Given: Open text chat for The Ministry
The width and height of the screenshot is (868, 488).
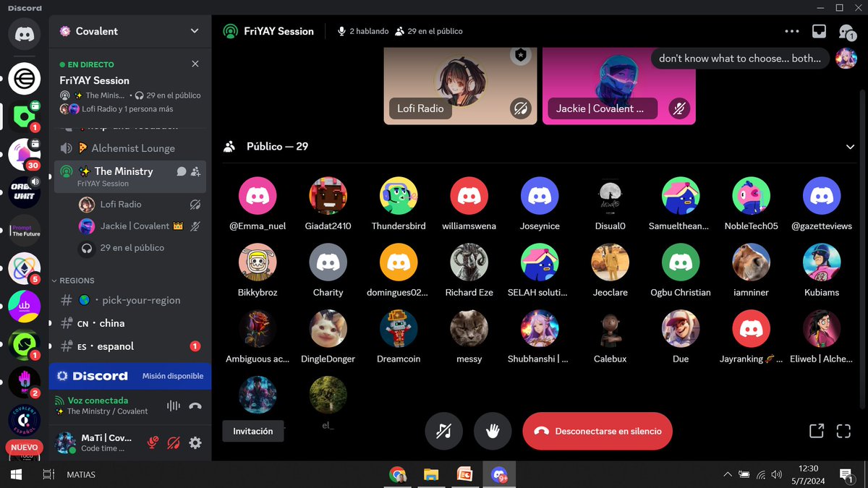Looking at the screenshot, I should pos(182,171).
